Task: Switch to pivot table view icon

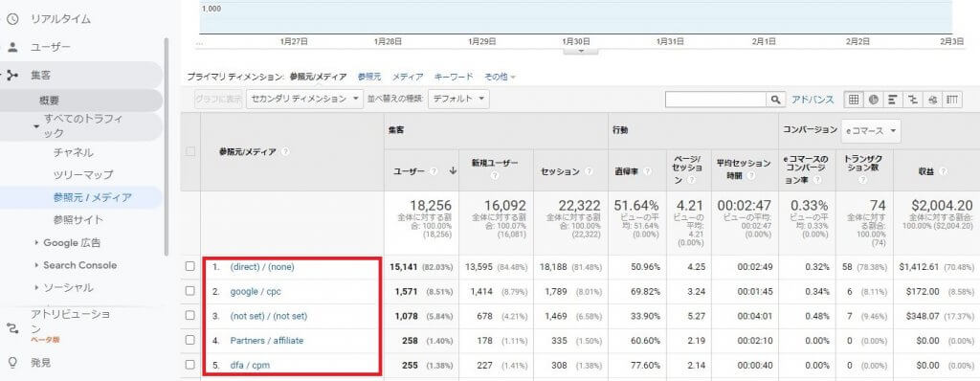Action: click(x=952, y=100)
